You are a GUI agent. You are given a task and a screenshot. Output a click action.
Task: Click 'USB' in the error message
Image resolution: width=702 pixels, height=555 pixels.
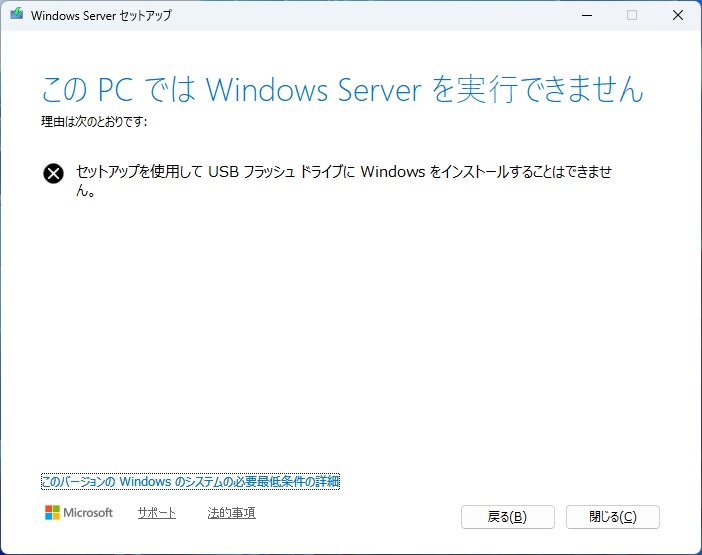click(x=224, y=172)
